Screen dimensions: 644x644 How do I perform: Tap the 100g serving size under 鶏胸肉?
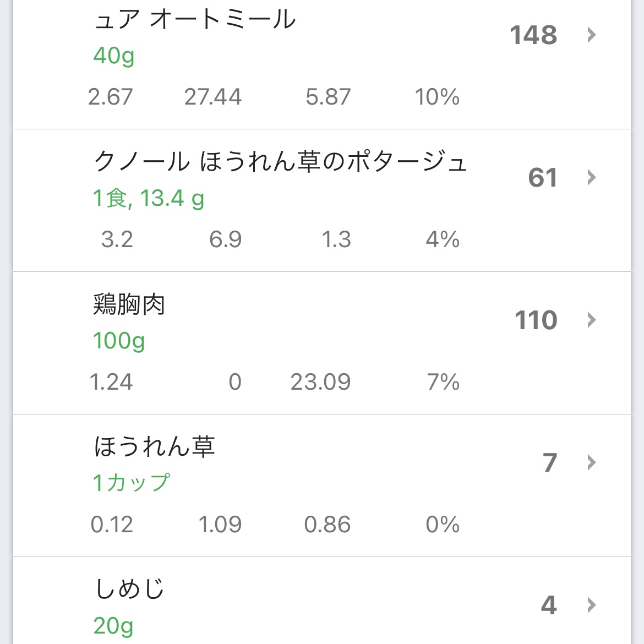119,341
